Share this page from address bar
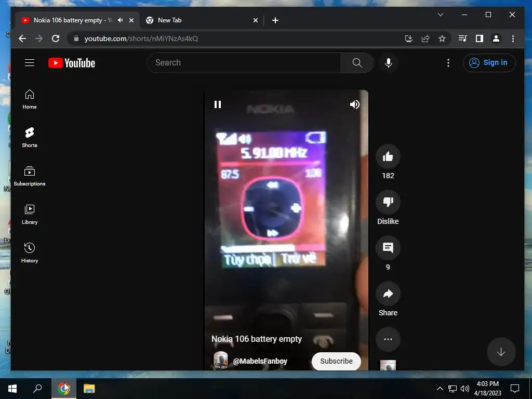The image size is (532, 399). tap(425, 38)
